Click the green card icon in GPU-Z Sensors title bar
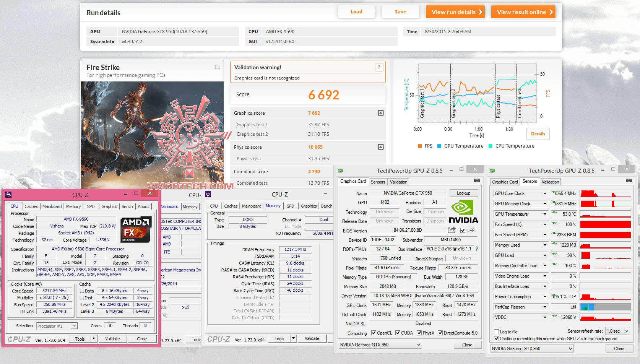640x364 pixels. pyautogui.click(x=492, y=171)
